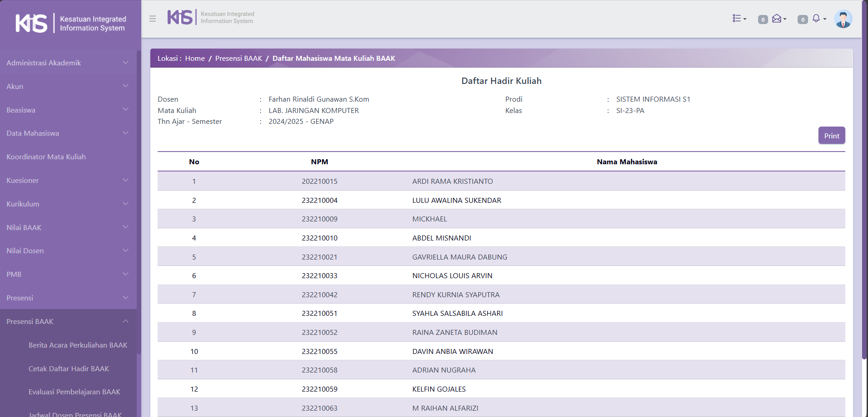Image resolution: width=868 pixels, height=417 pixels.
Task: Open Cetak Daftar Hadir BAAK
Action: click(x=69, y=368)
